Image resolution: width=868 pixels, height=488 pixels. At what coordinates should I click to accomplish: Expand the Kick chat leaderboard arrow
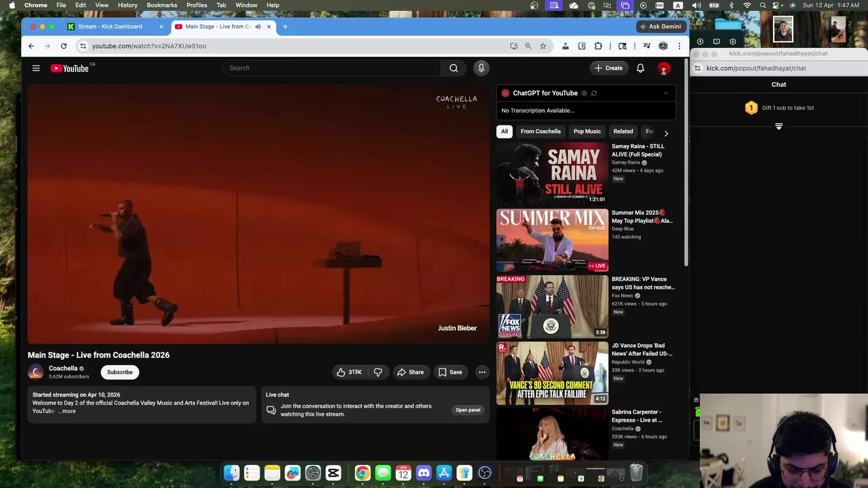pyautogui.click(x=778, y=127)
